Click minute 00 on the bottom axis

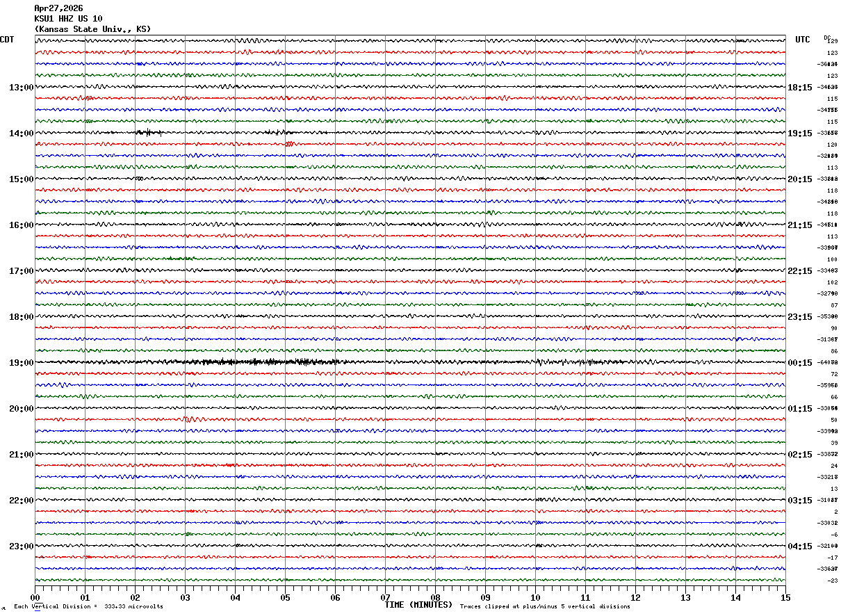35,597
